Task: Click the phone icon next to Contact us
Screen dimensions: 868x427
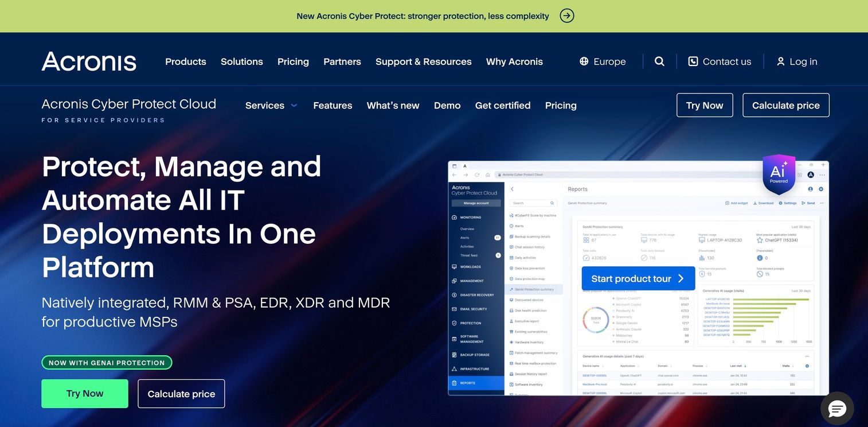Action: click(x=693, y=61)
